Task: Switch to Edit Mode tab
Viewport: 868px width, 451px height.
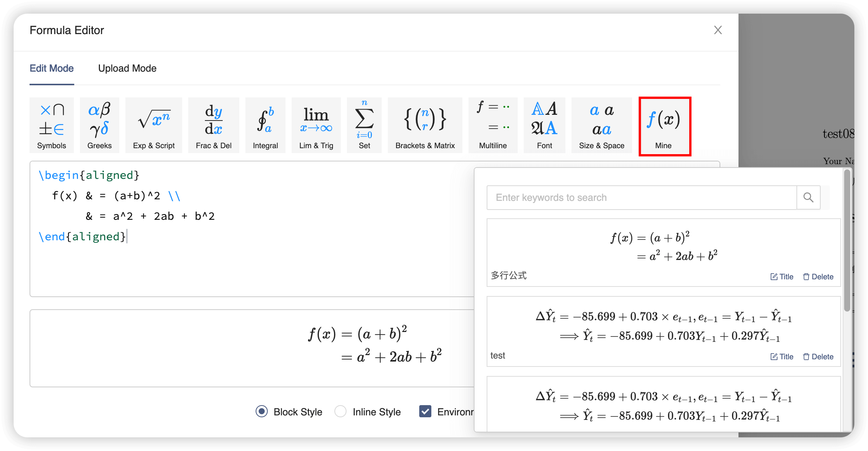Action: click(x=52, y=69)
